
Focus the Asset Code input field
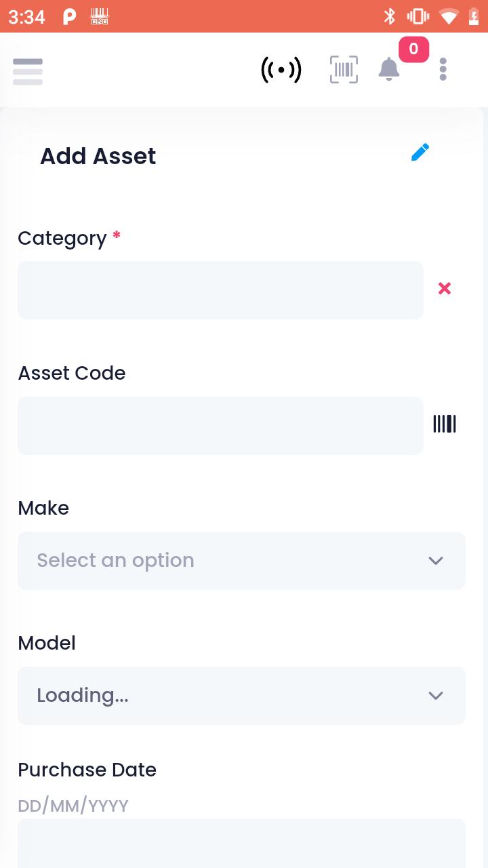[x=220, y=426]
